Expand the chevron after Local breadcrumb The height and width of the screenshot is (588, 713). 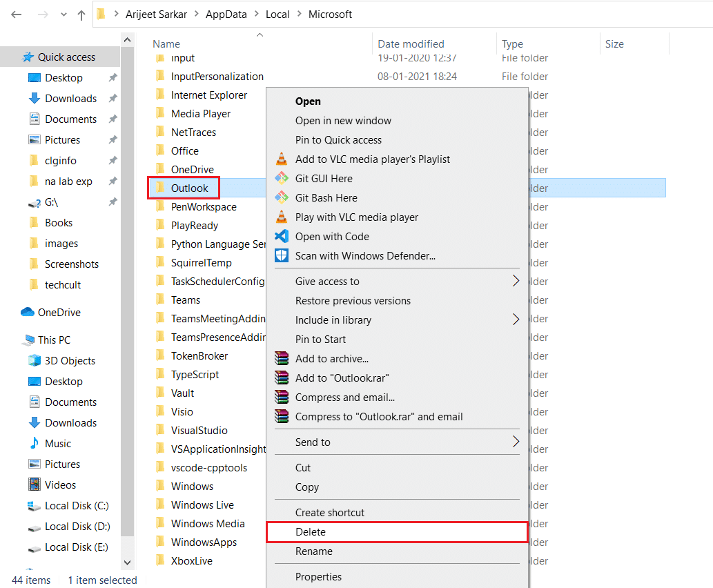[299, 14]
